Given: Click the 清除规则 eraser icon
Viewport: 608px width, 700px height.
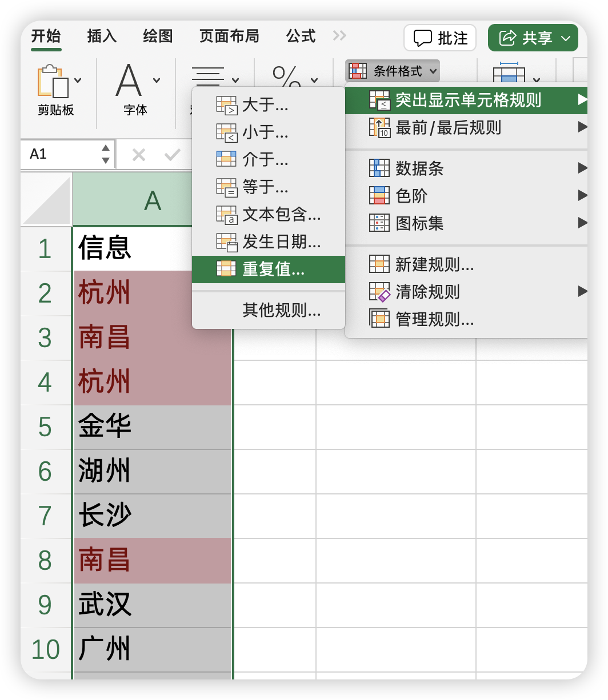Looking at the screenshot, I should pos(379,292).
